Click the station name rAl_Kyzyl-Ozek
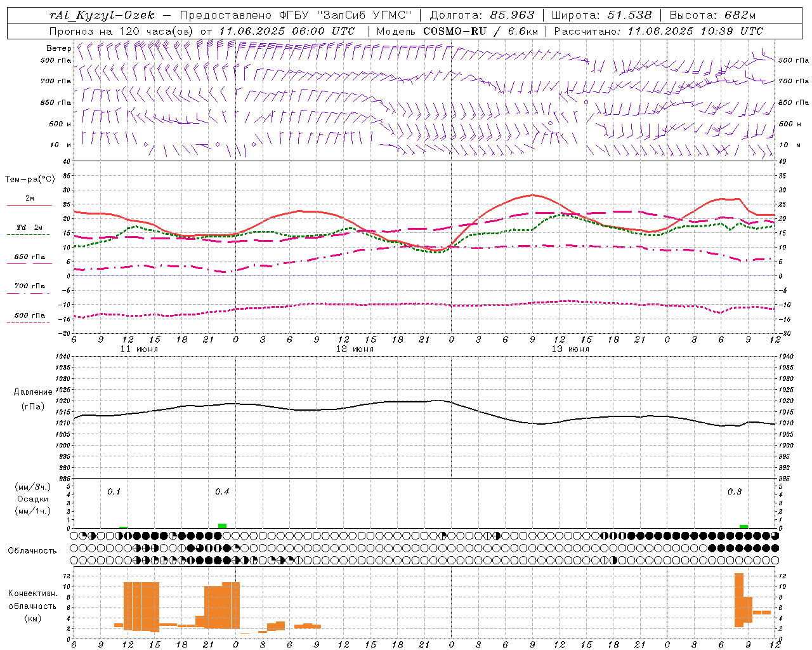The height and width of the screenshot is (650, 812). click(101, 15)
